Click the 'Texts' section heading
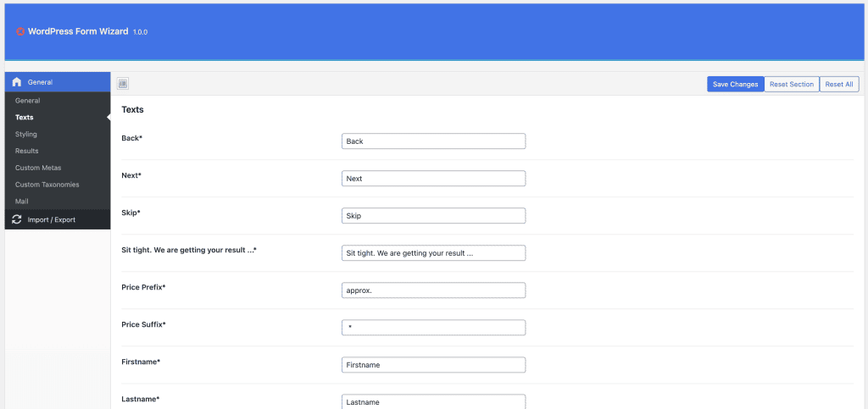The image size is (868, 409). click(133, 109)
